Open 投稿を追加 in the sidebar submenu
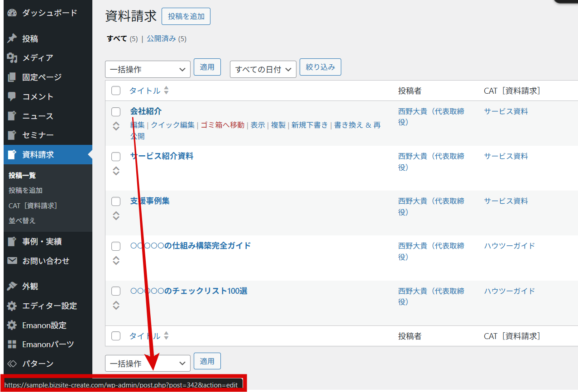 pyautogui.click(x=25, y=191)
